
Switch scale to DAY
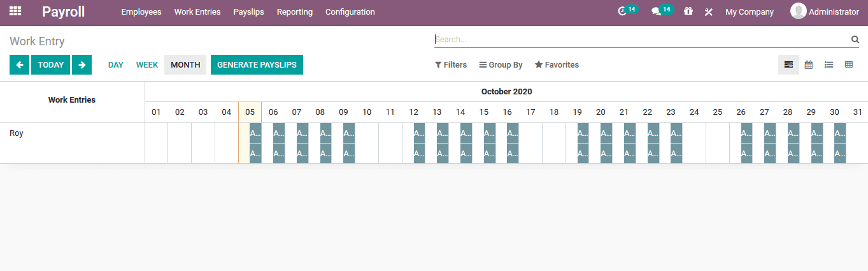click(x=116, y=65)
